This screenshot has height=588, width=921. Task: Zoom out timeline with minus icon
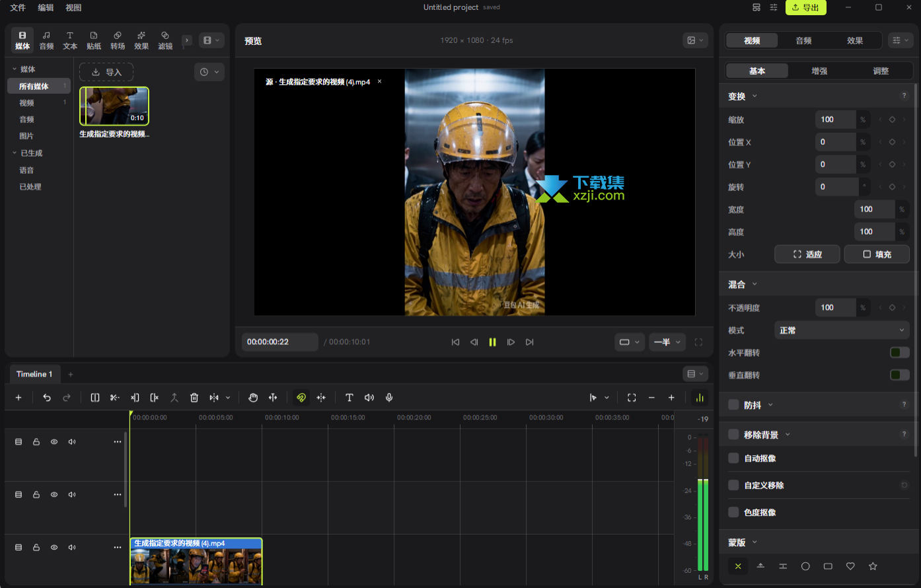click(651, 398)
